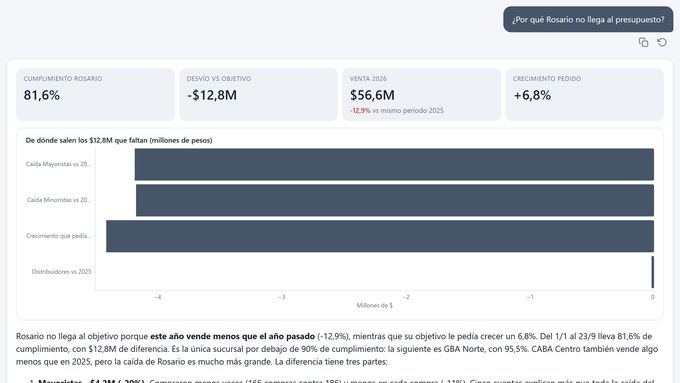Viewport: 680px width, 383px height.
Task: Click the thin 'Distribuidores vs 2025' bar
Action: (x=653, y=272)
